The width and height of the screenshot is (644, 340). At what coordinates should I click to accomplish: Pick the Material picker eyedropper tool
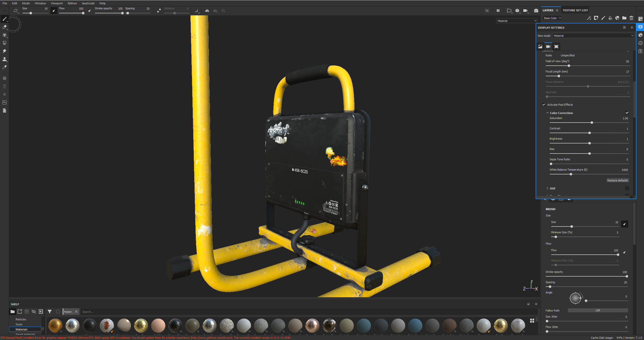tap(4, 67)
